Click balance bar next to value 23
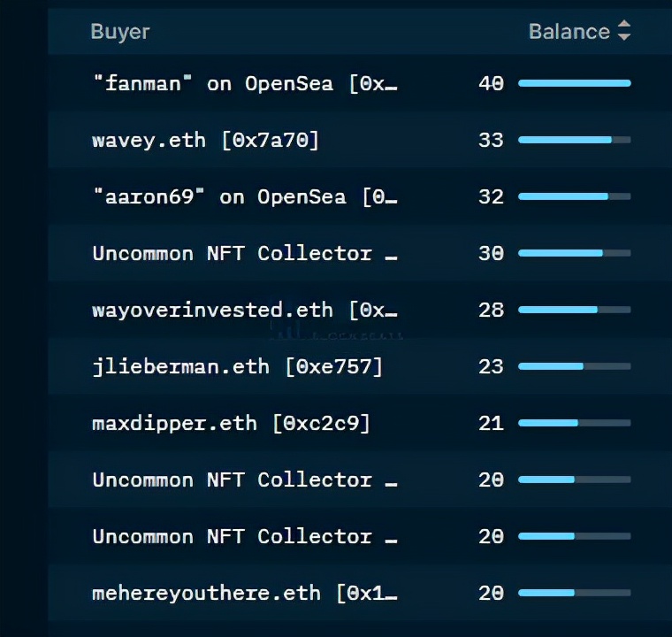The image size is (672, 637). [x=574, y=366]
